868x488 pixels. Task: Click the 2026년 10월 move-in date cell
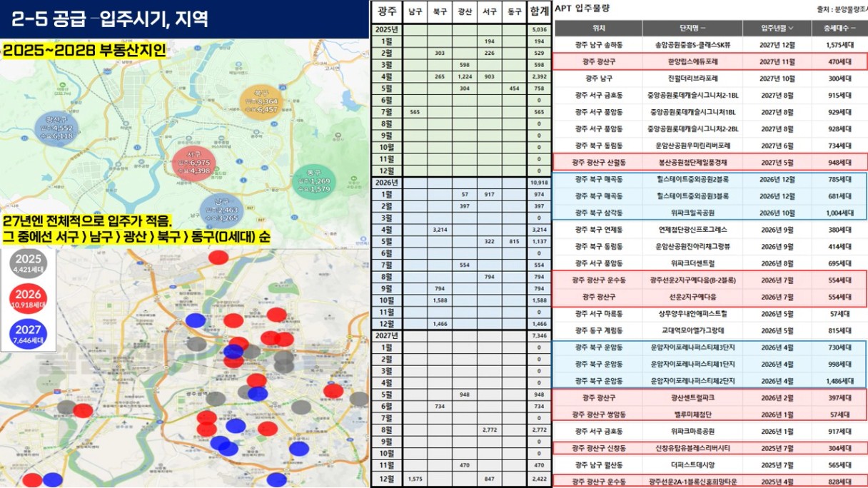777,212
